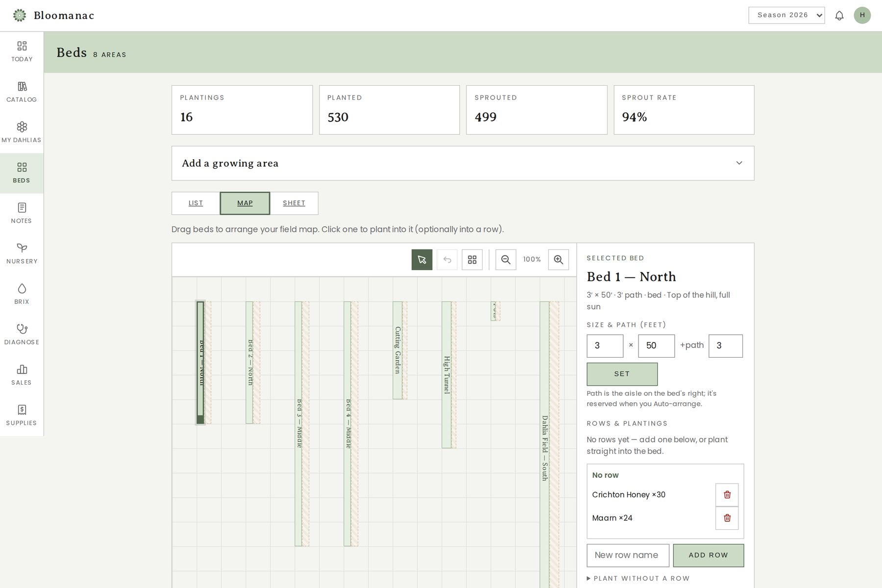Image resolution: width=882 pixels, height=588 pixels.
Task: Auto-arrange beds with grid icon
Action: click(472, 260)
